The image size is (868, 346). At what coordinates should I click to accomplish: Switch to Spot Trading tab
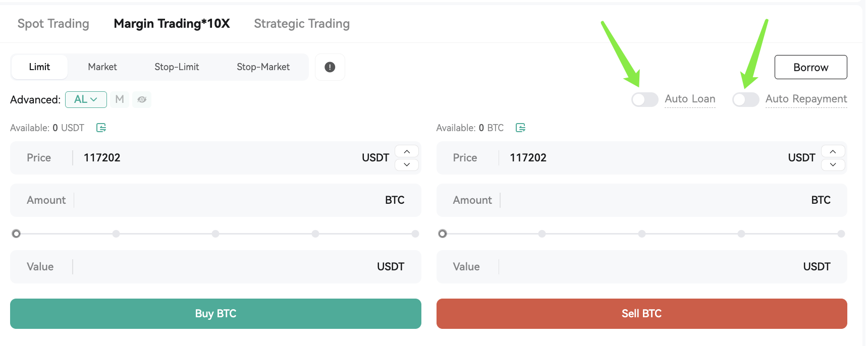tap(53, 24)
